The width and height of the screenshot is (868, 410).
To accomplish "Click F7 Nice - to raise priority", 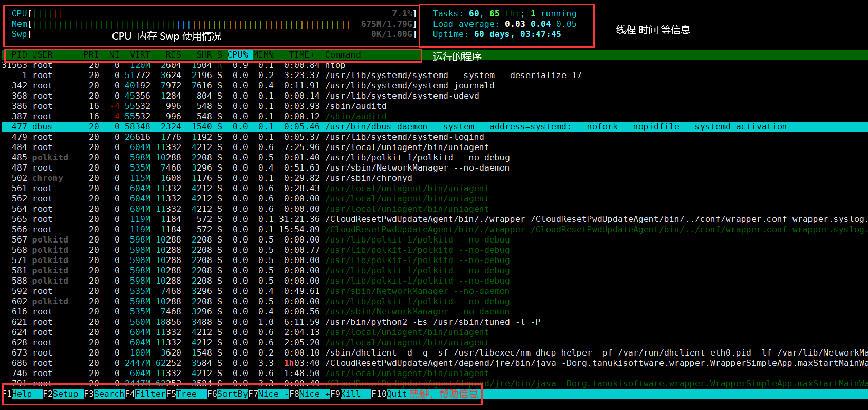I will pyautogui.click(x=269, y=394).
